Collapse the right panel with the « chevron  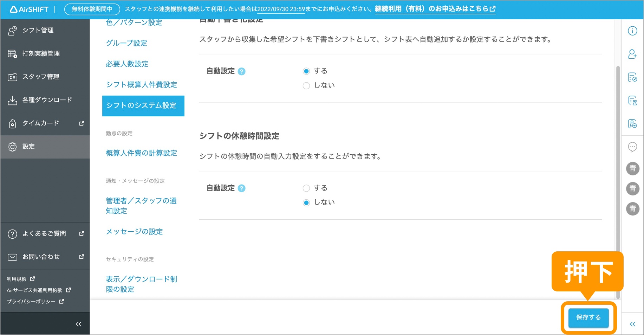pyautogui.click(x=632, y=324)
